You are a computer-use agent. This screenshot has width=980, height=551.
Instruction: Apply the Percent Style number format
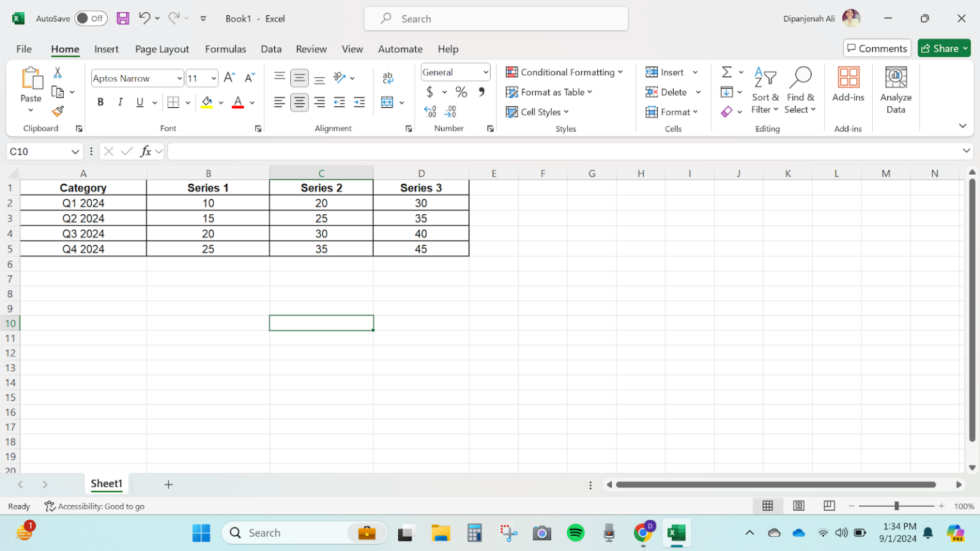tap(461, 92)
